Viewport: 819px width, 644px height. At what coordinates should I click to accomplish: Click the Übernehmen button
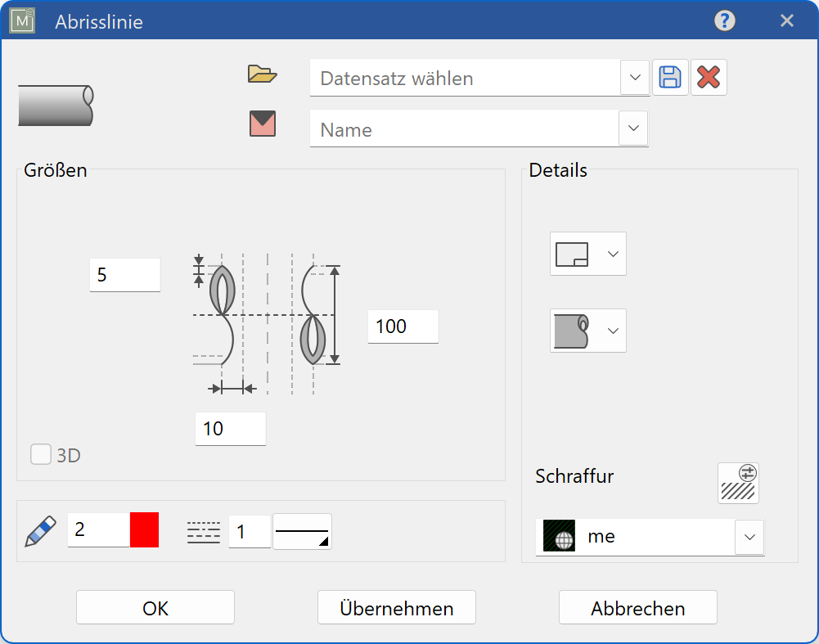(x=397, y=608)
